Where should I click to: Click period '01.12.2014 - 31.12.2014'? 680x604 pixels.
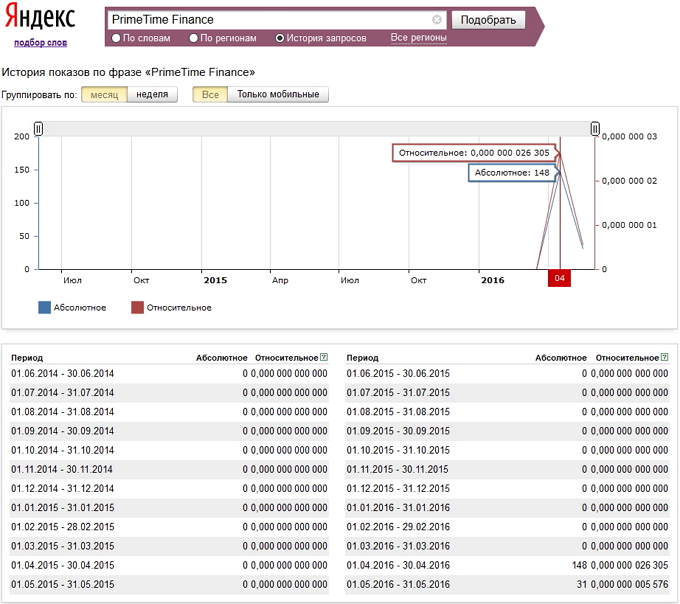click(x=62, y=488)
